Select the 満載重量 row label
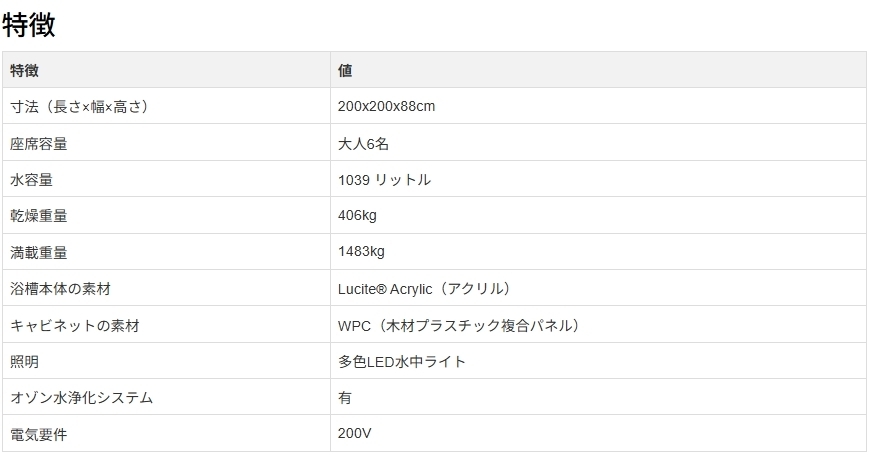This screenshot has width=869, height=457. (39, 253)
